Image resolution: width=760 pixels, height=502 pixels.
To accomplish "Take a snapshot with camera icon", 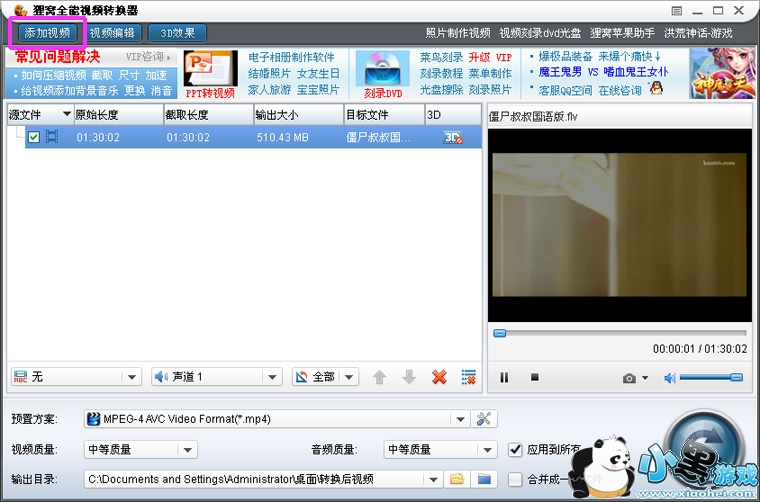I will tap(629, 378).
